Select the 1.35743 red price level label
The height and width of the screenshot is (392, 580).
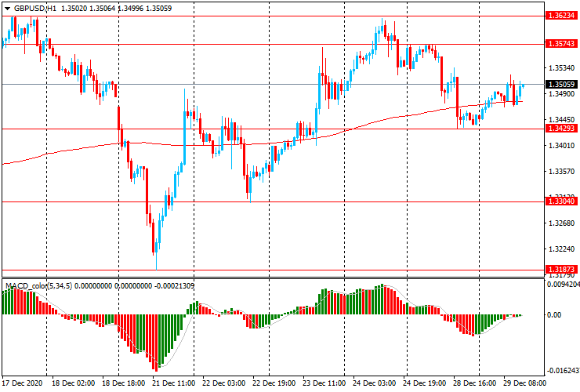(x=561, y=44)
